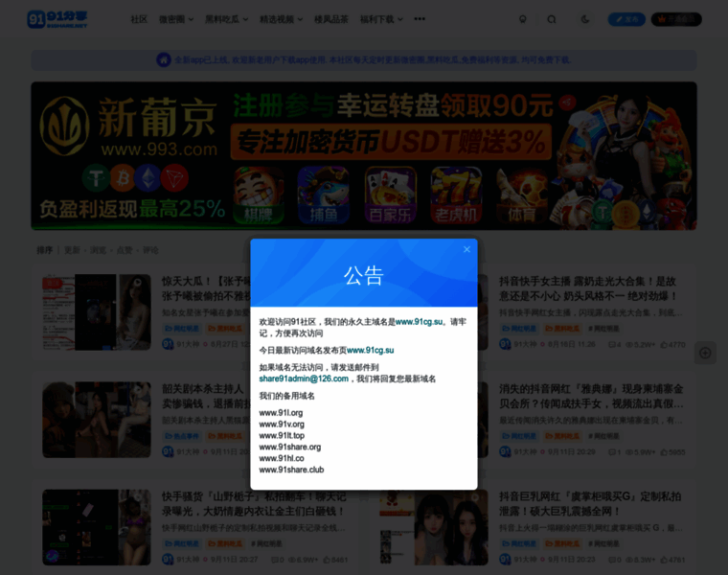The image size is (728, 575).
Task: Open the 今日最新访问域名发布页 www.91cg.su link
Action: [370, 350]
